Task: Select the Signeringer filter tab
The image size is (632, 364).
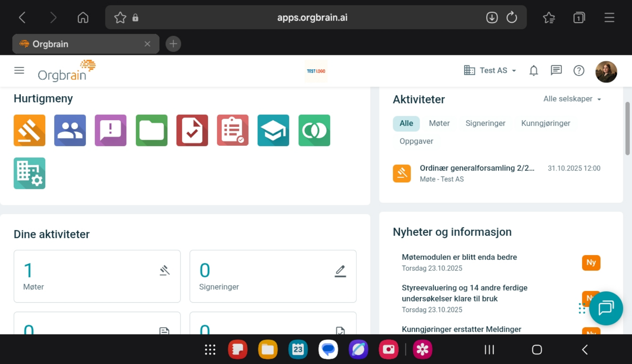Action: pyautogui.click(x=485, y=123)
